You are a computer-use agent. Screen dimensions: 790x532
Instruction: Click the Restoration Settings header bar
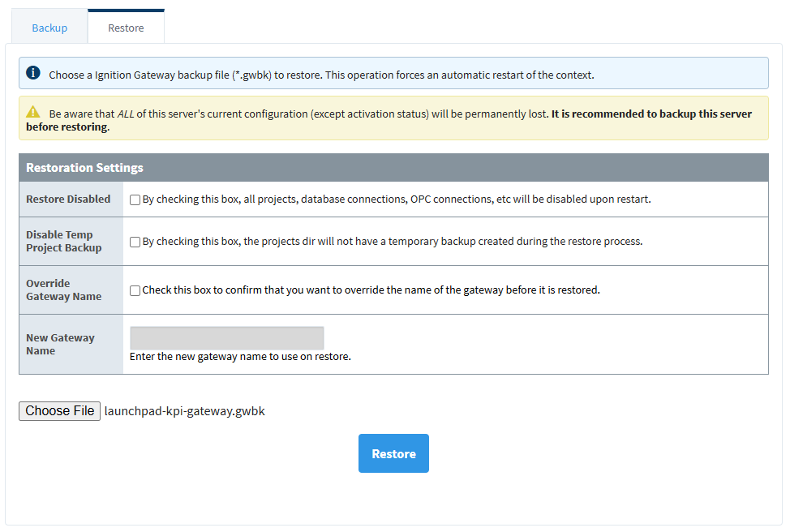[x=393, y=168]
